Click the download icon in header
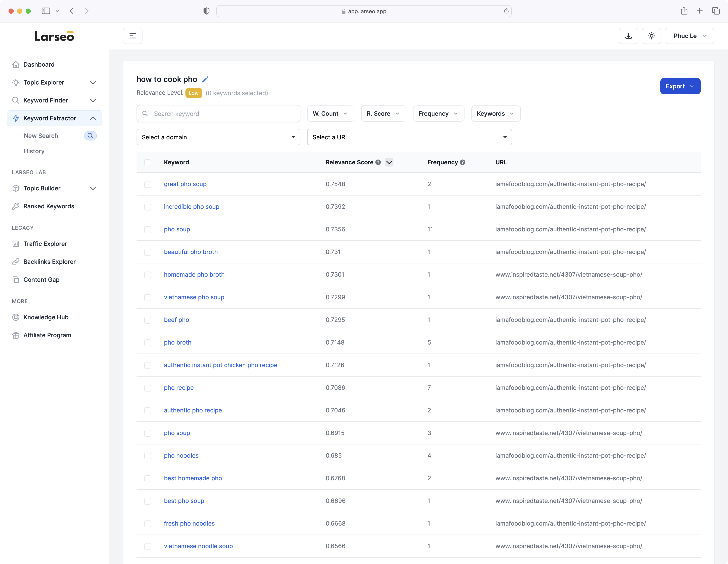This screenshot has height=564, width=728. click(x=628, y=36)
